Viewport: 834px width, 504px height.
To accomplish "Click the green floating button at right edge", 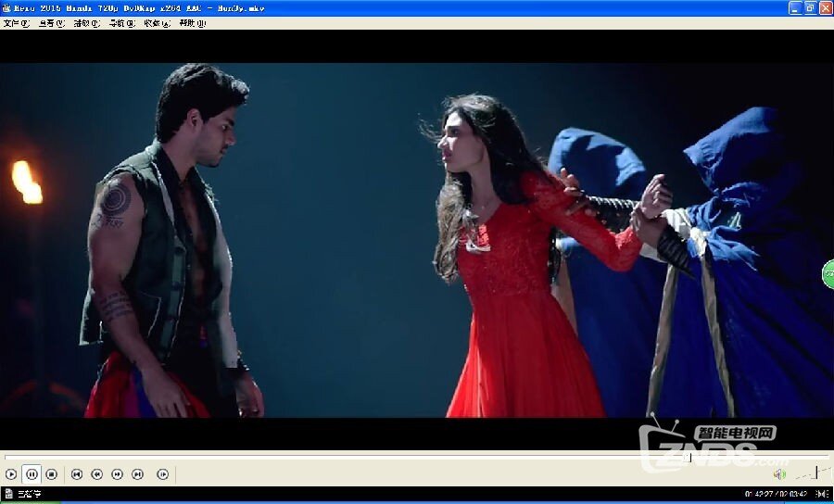I will click(828, 274).
